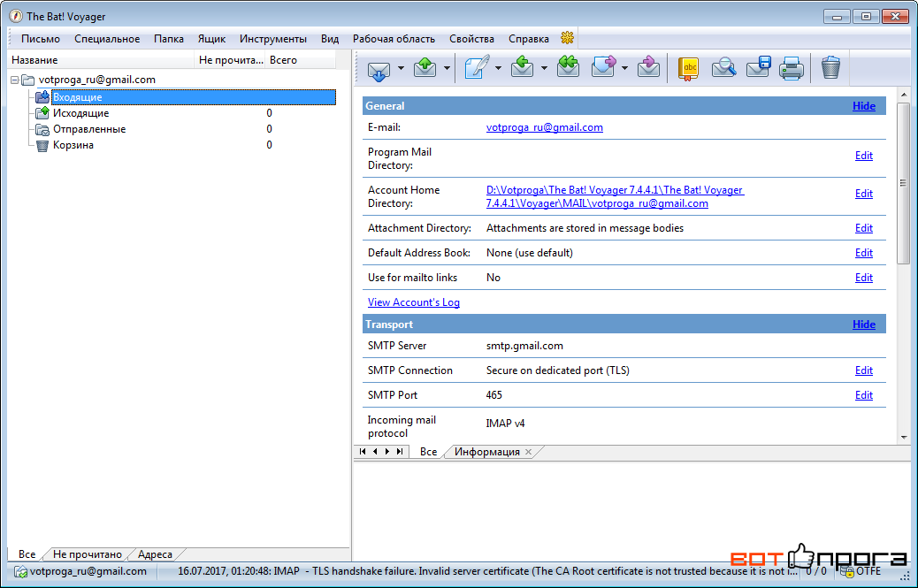The width and height of the screenshot is (918, 588).
Task: Click View Account's Log link
Action: 413,302
